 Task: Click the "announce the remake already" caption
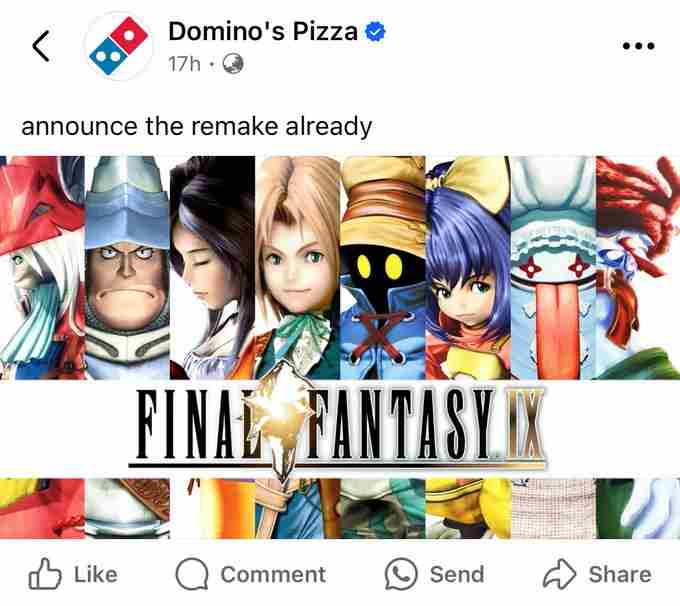[197, 127]
